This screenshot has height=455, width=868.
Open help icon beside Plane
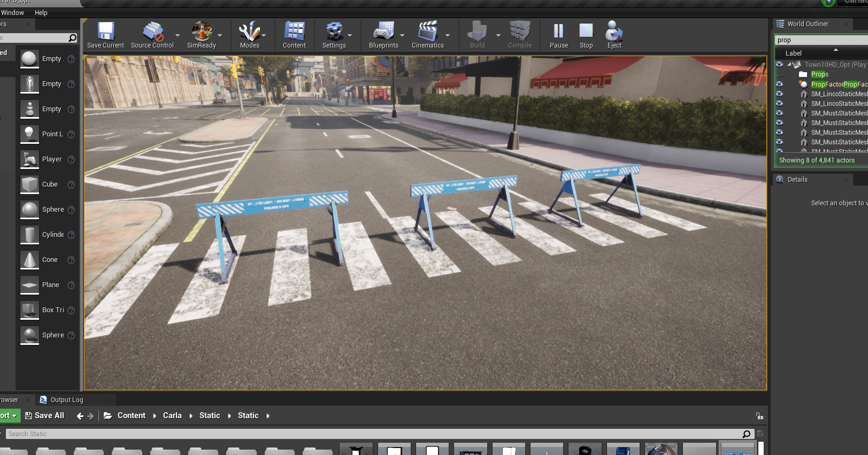pos(71,285)
